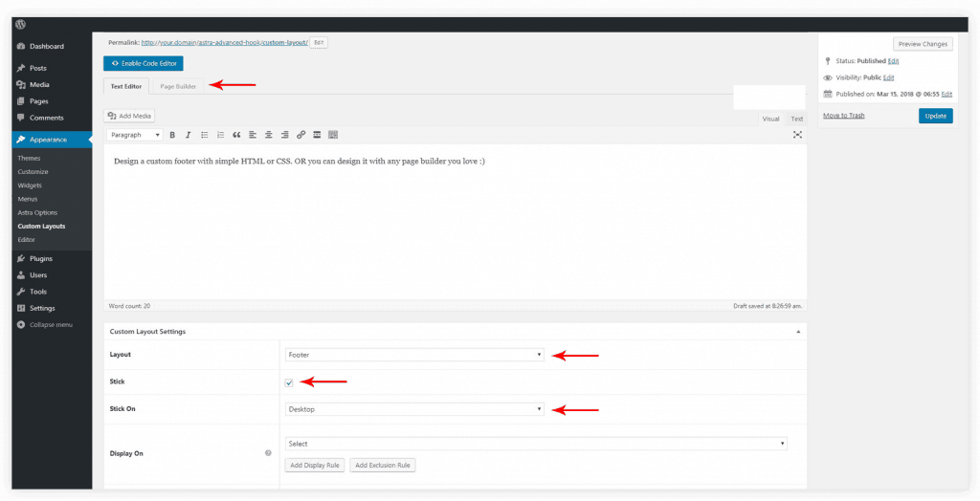
Task: Collapse the Custom Layout Settings panel
Action: (798, 331)
